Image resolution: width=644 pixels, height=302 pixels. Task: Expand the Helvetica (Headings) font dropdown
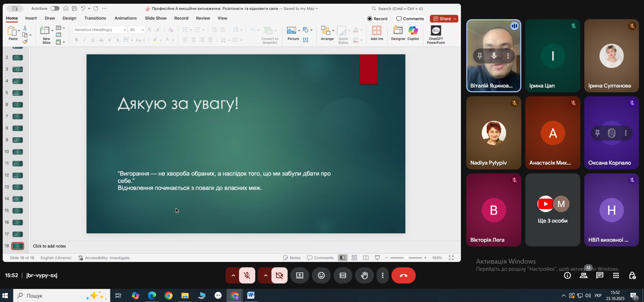tap(124, 30)
